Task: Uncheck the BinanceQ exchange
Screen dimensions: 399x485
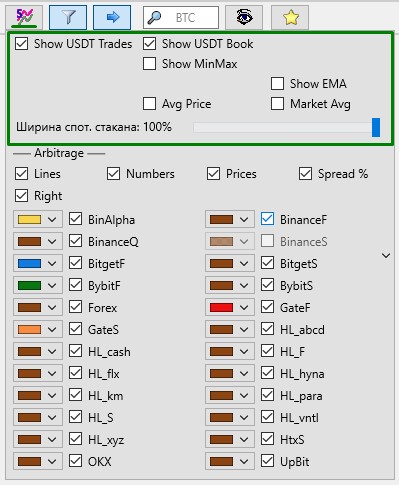Action: [x=75, y=241]
